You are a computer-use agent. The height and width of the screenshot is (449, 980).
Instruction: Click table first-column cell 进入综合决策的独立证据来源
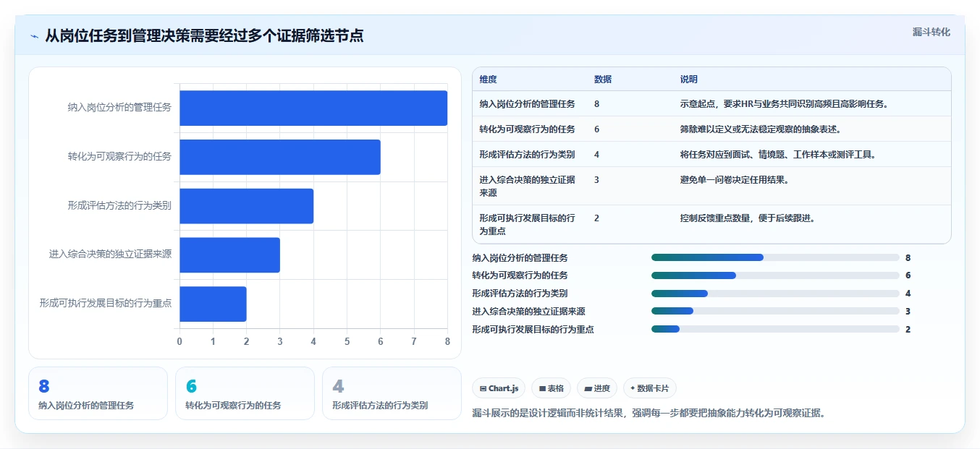[x=527, y=187]
